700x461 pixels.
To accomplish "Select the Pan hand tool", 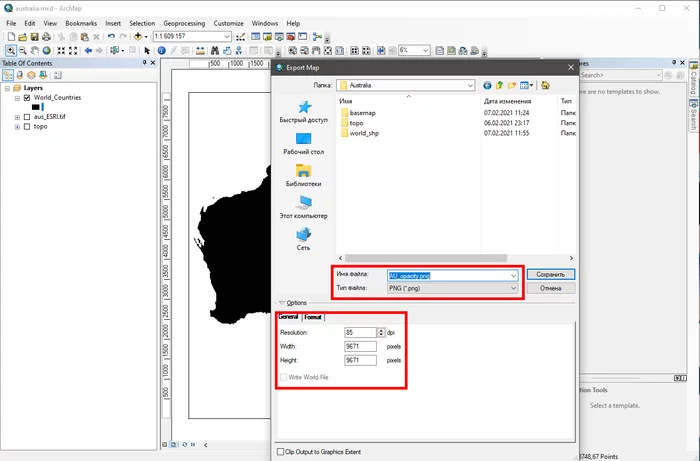I will [34, 50].
